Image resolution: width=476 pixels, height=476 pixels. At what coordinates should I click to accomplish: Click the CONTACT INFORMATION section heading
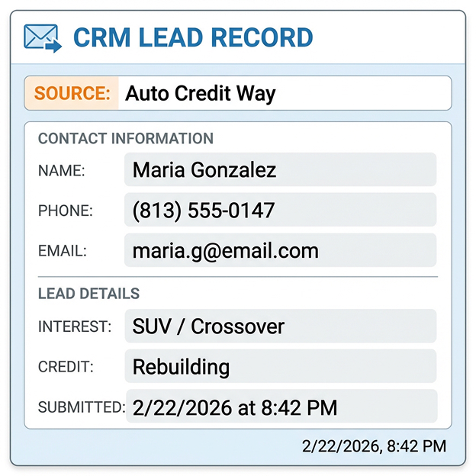[126, 139]
